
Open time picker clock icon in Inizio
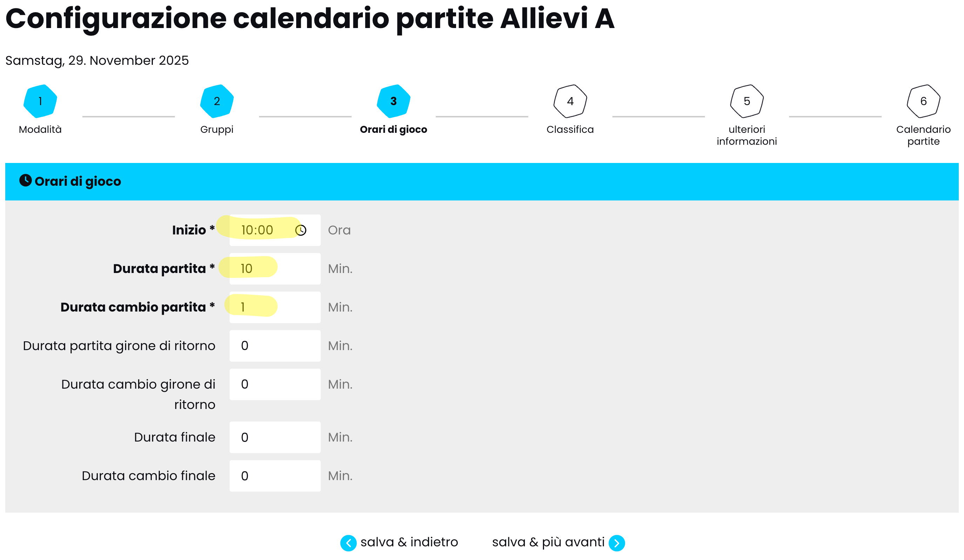click(301, 230)
